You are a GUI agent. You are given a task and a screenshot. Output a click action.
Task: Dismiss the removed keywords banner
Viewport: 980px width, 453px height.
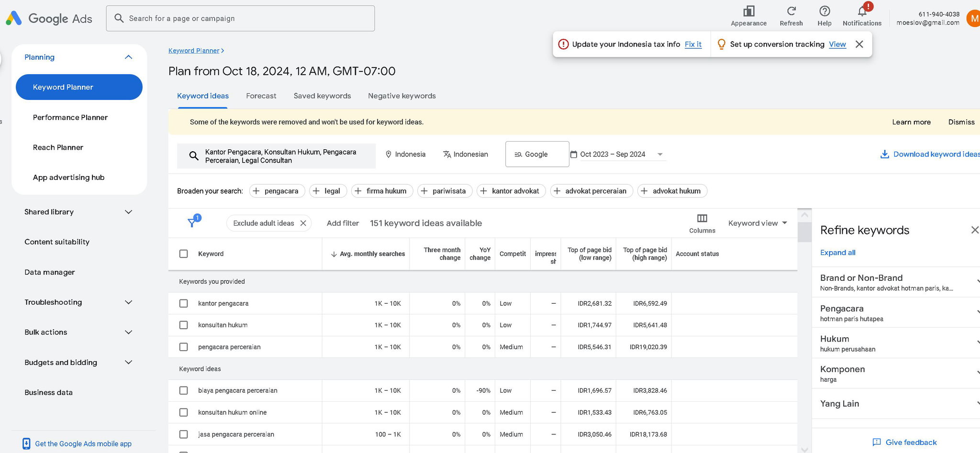pos(961,122)
